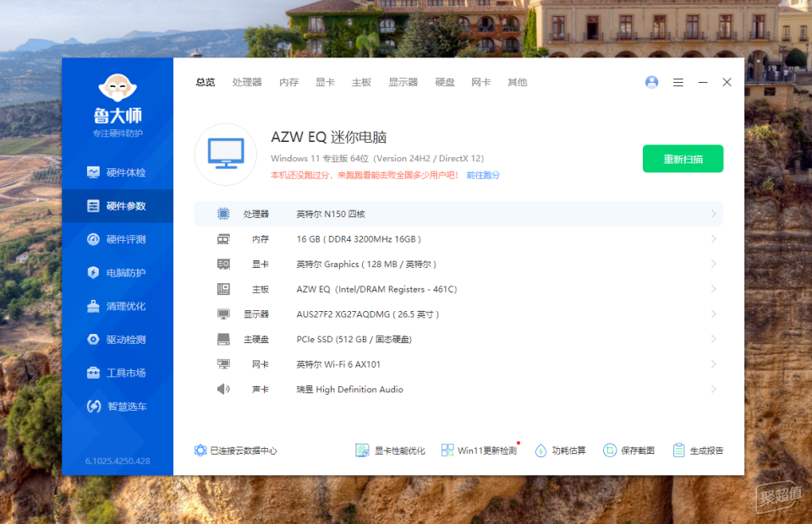Switch to the 硬盘 tab

coord(444,82)
